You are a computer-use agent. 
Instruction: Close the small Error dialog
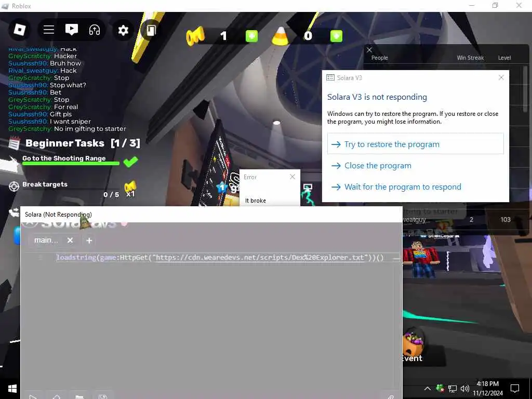[292, 177]
